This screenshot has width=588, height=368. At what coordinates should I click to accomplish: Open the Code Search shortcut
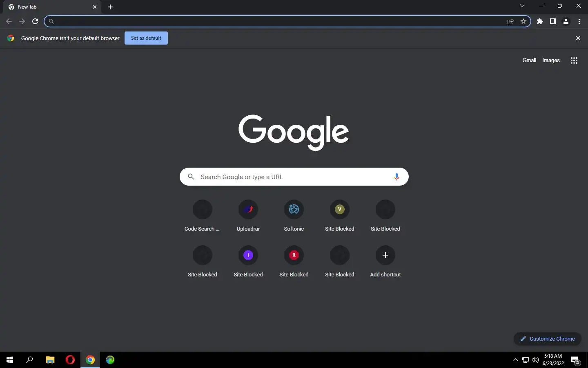[x=202, y=216]
